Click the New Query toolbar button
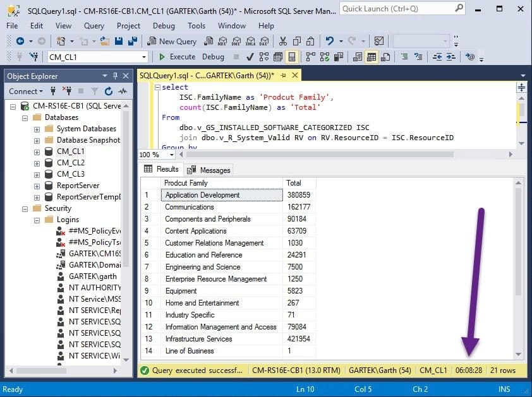532x397 pixels. (172, 42)
